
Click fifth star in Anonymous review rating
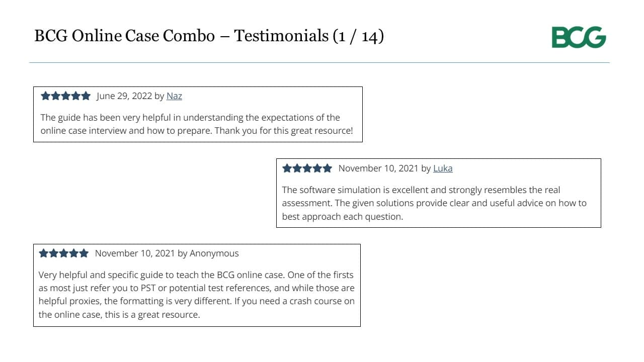[x=84, y=253]
